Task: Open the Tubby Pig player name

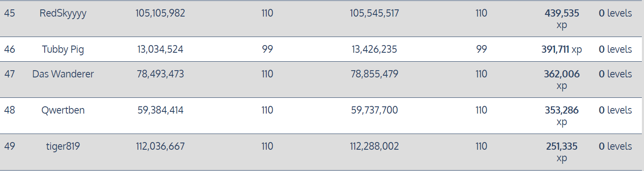Action: coord(63,49)
